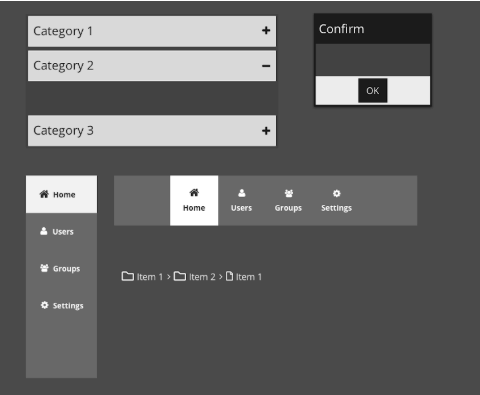Click the groups icon in the horizontal tab bar
The width and height of the screenshot is (480, 395).
coord(289,193)
